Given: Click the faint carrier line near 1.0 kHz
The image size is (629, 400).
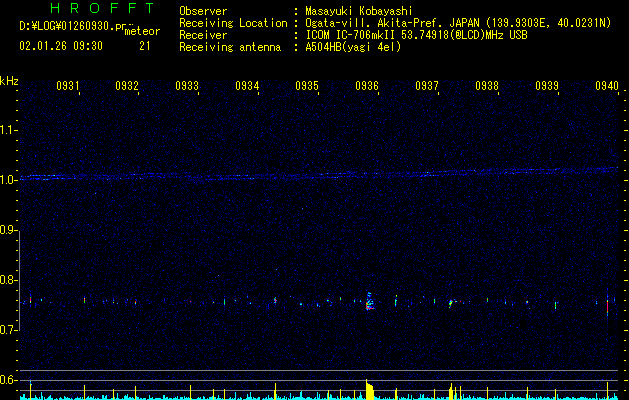Looking at the screenshot, I should (319, 175).
